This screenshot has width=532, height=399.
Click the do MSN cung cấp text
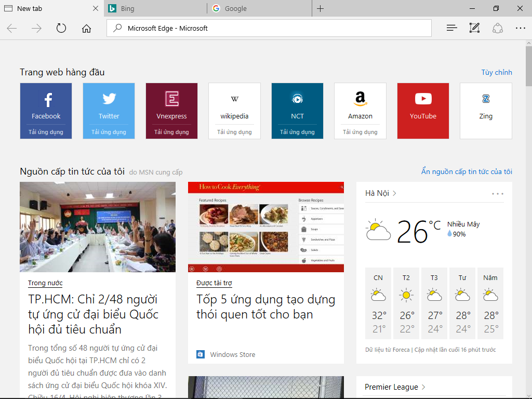[156, 172]
